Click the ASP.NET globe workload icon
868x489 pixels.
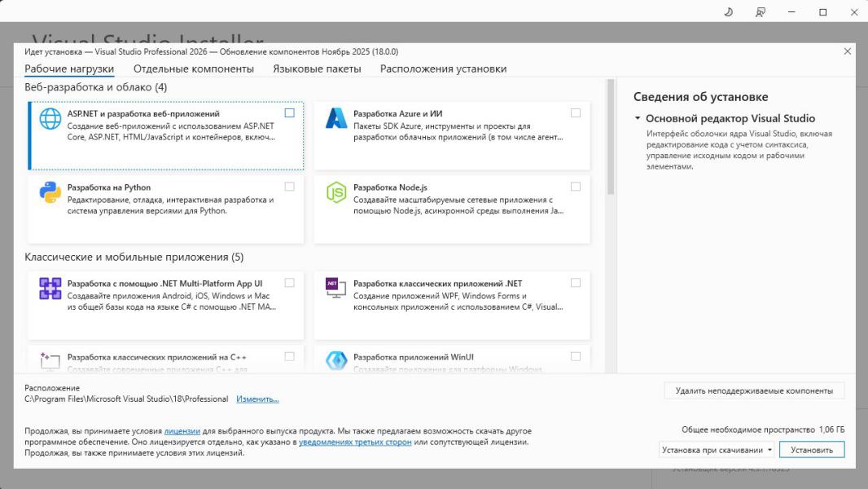[x=50, y=119]
